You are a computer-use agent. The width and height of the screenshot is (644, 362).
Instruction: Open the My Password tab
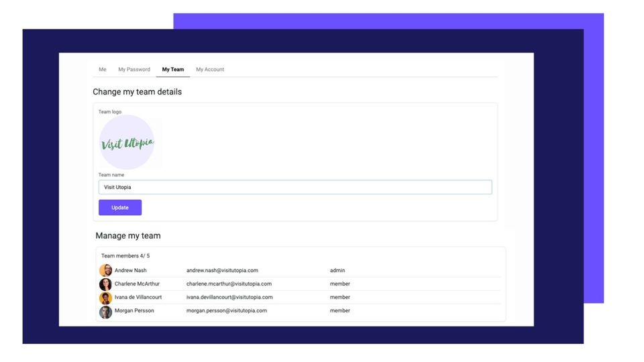pyautogui.click(x=134, y=69)
